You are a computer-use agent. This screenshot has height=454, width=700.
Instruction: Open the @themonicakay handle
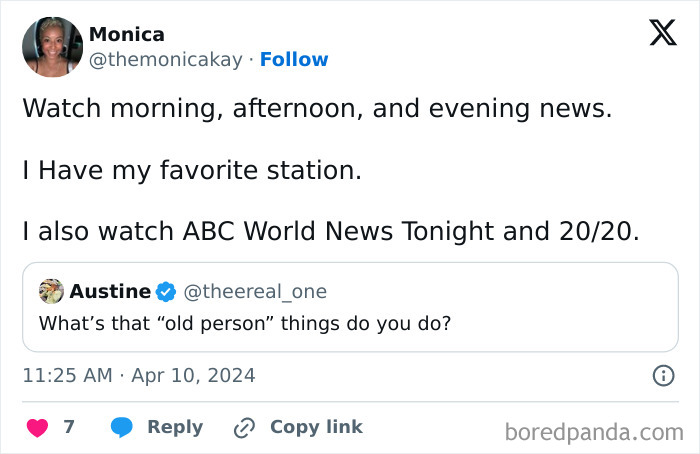[x=166, y=60]
